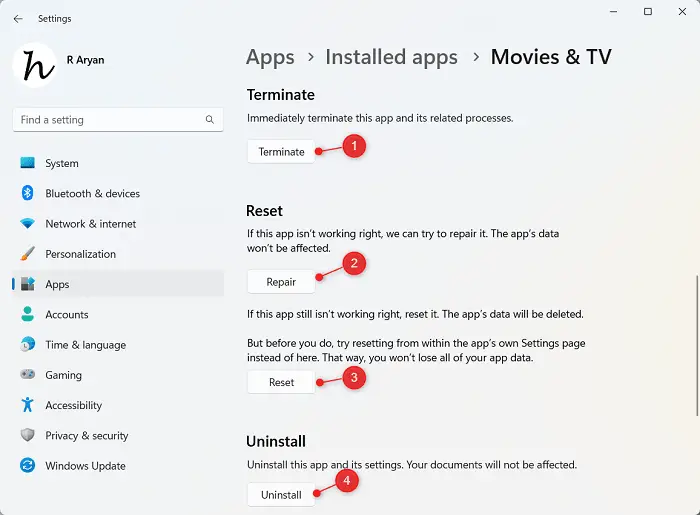Select Apps in the sidebar
The width and height of the screenshot is (700, 515).
coord(57,284)
